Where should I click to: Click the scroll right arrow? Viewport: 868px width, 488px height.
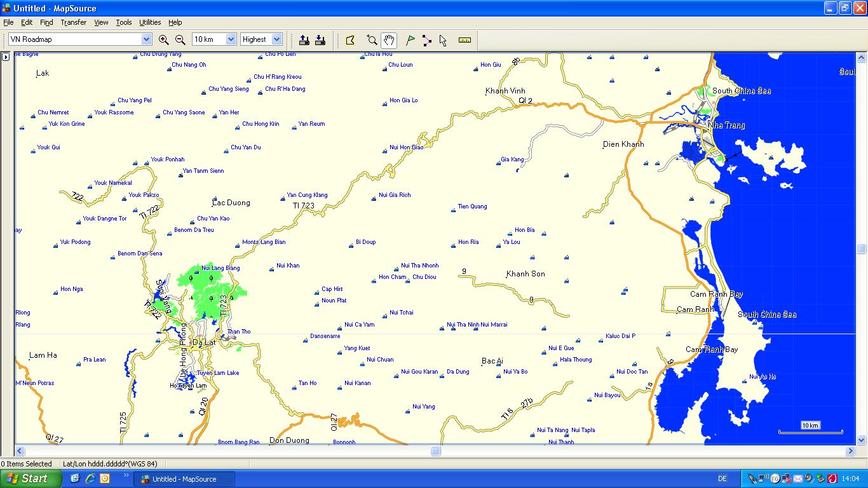click(x=851, y=451)
